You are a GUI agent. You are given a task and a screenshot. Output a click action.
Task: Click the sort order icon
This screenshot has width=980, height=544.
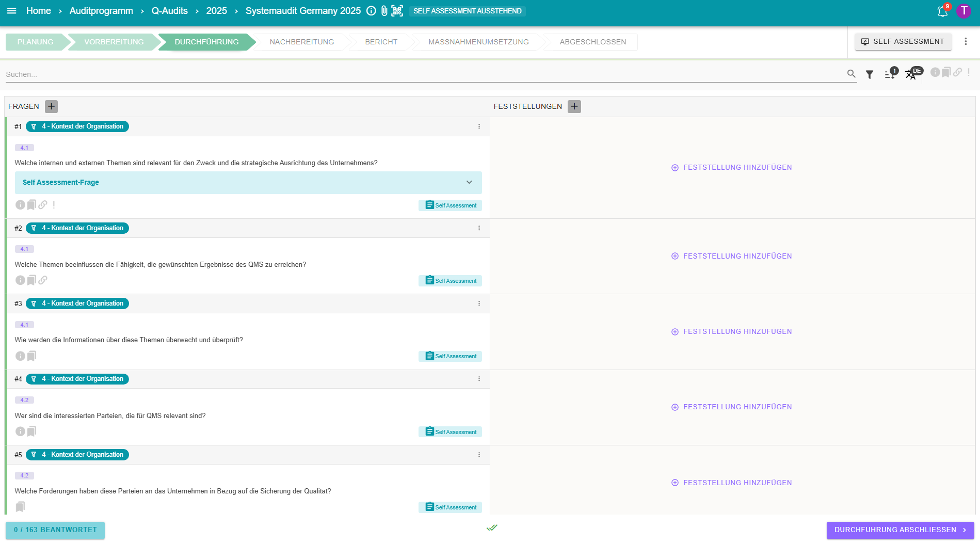pos(890,74)
